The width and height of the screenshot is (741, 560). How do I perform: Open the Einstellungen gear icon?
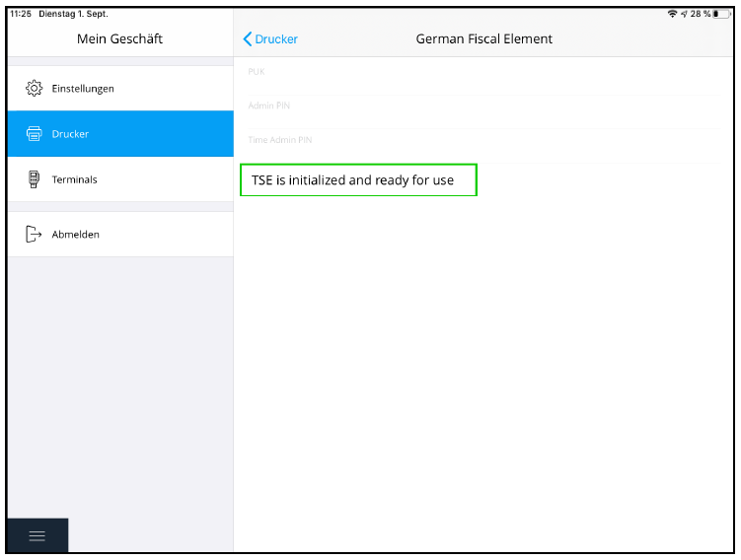click(x=34, y=89)
